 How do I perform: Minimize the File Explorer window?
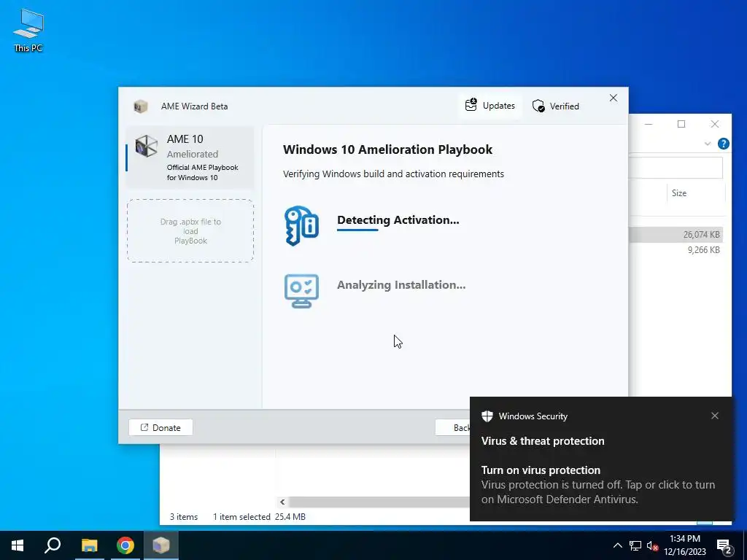coord(649,124)
